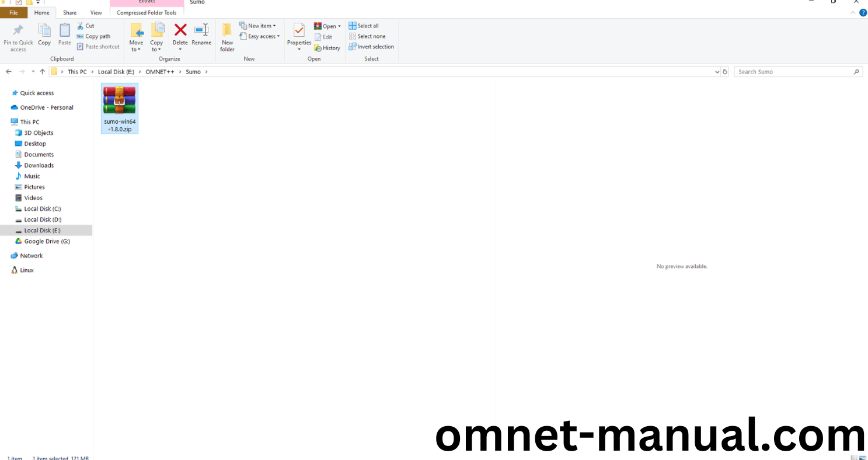This screenshot has height=460, width=868.
Task: Click the Rename button
Action: coord(201,35)
